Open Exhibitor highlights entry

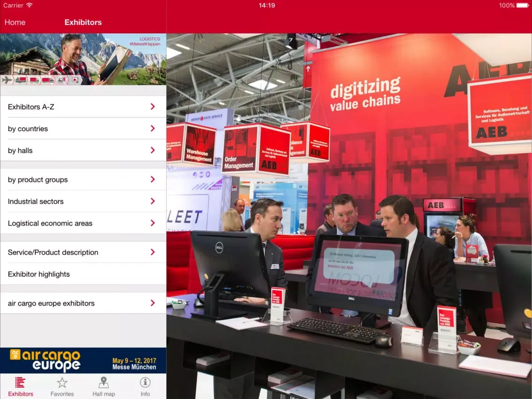tap(83, 274)
